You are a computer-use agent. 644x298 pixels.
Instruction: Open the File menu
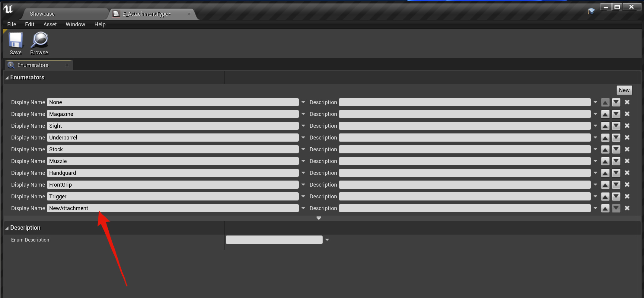point(11,24)
